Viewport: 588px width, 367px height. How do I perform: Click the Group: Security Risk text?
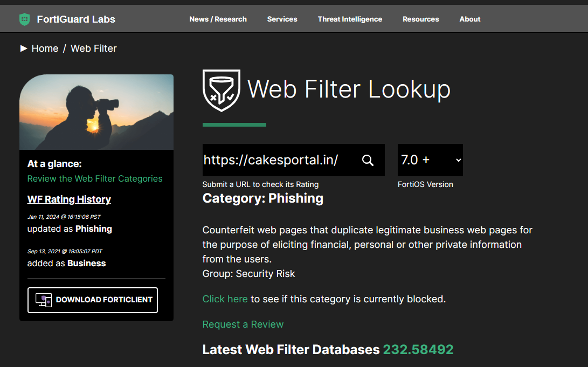click(x=248, y=274)
